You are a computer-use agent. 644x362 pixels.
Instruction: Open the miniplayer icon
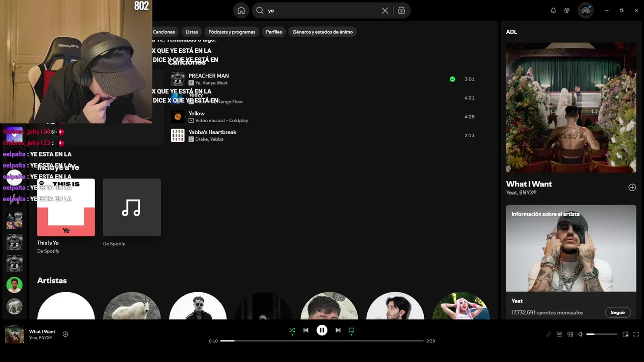point(626,334)
